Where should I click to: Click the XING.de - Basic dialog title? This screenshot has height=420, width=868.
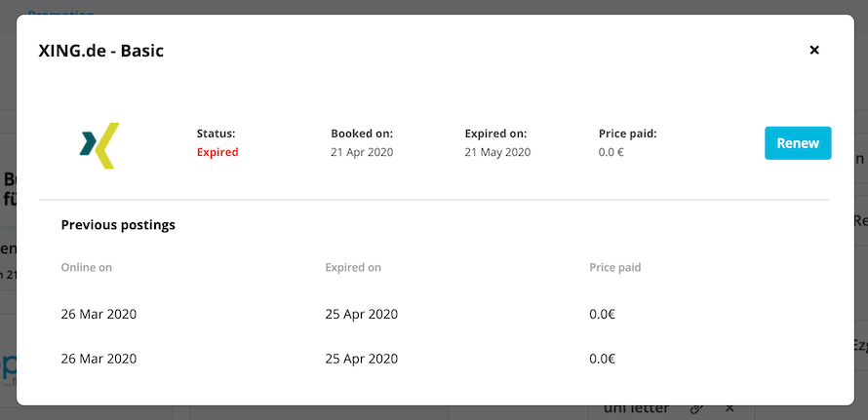coord(101,51)
